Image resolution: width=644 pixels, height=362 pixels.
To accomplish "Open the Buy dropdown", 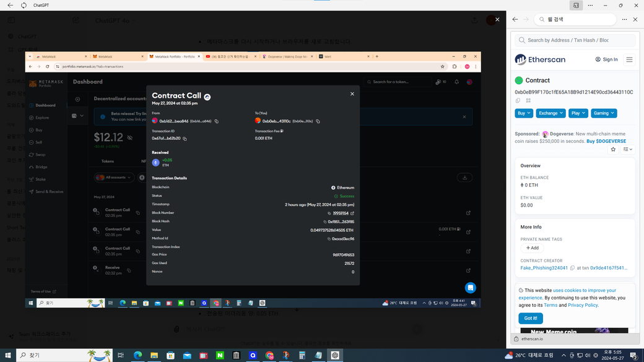I will pyautogui.click(x=524, y=113).
